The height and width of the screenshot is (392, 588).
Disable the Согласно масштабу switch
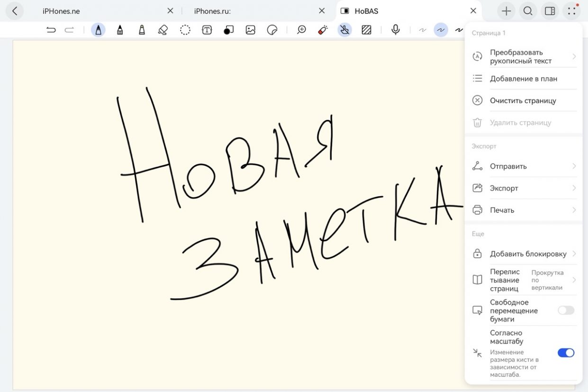coord(566,353)
